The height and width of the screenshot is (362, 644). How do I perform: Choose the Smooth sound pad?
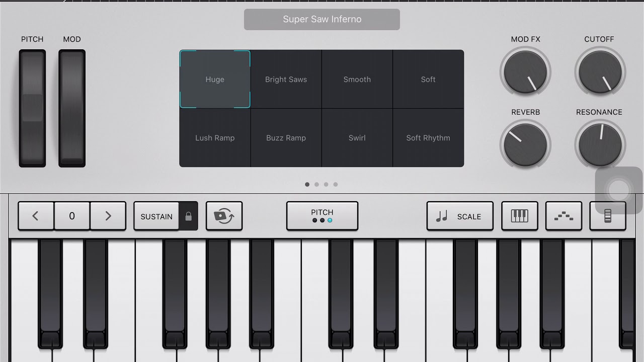point(357,79)
